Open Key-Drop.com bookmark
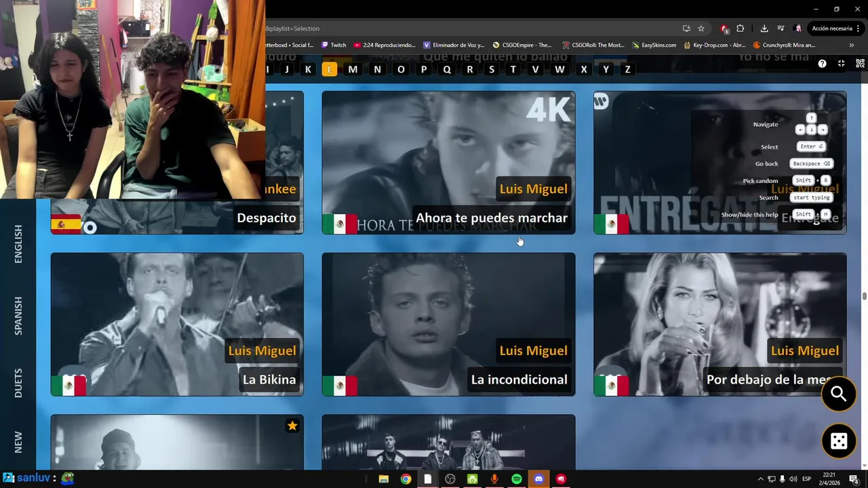The height and width of the screenshot is (488, 868). (x=715, y=45)
